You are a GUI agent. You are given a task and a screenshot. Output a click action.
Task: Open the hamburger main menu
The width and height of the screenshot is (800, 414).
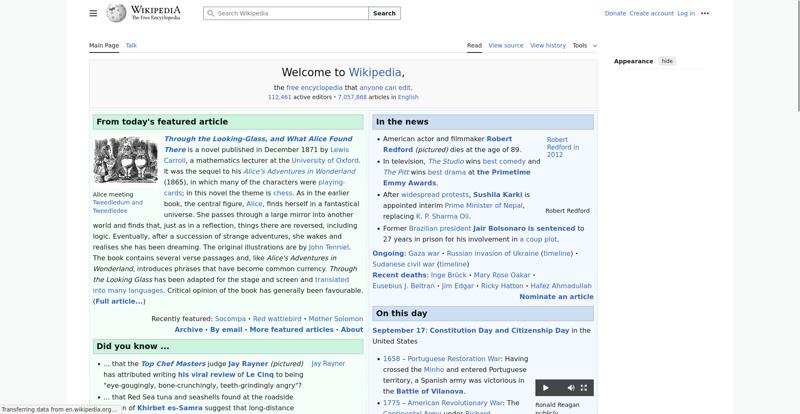(93, 13)
